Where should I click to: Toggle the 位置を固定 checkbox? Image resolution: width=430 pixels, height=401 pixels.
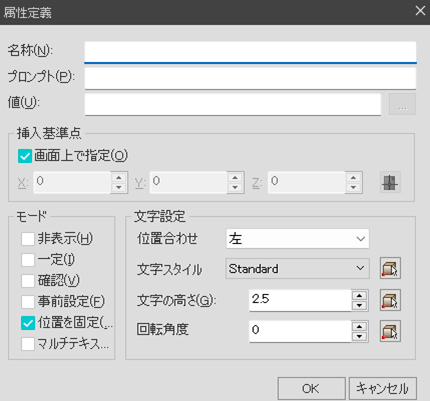(28, 323)
